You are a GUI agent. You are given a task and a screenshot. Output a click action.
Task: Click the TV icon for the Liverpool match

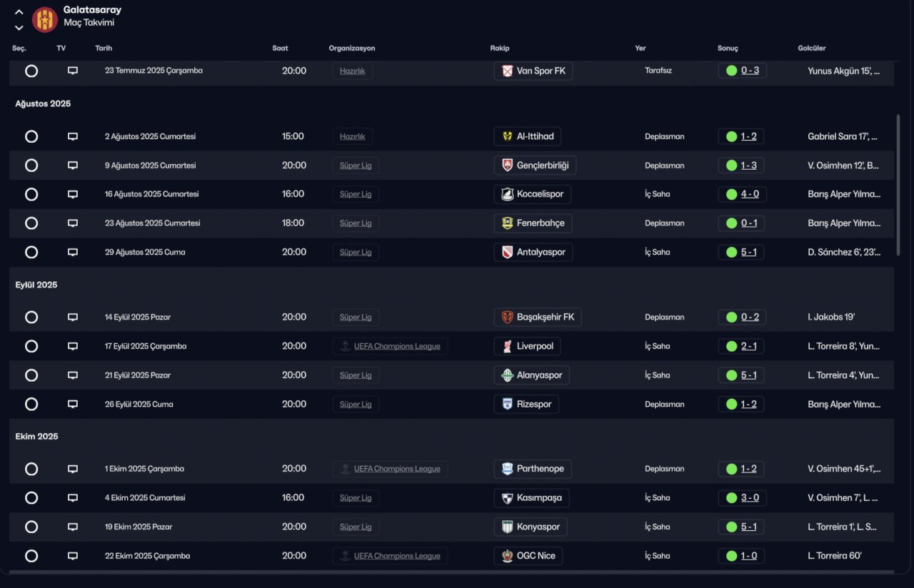click(x=73, y=346)
